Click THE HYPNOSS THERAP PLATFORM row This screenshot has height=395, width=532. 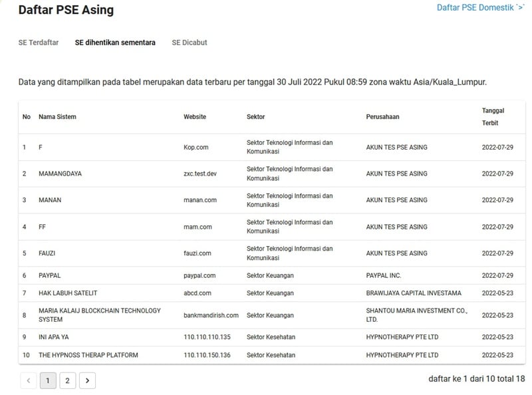(x=272, y=355)
